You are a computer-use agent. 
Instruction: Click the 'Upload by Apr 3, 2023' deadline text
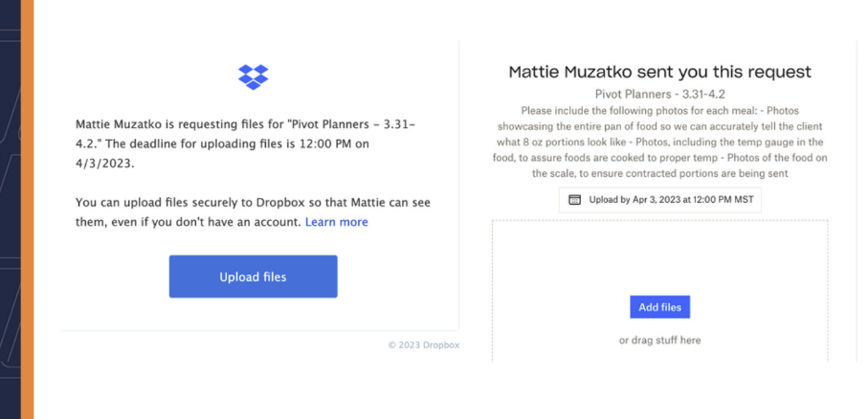click(668, 200)
